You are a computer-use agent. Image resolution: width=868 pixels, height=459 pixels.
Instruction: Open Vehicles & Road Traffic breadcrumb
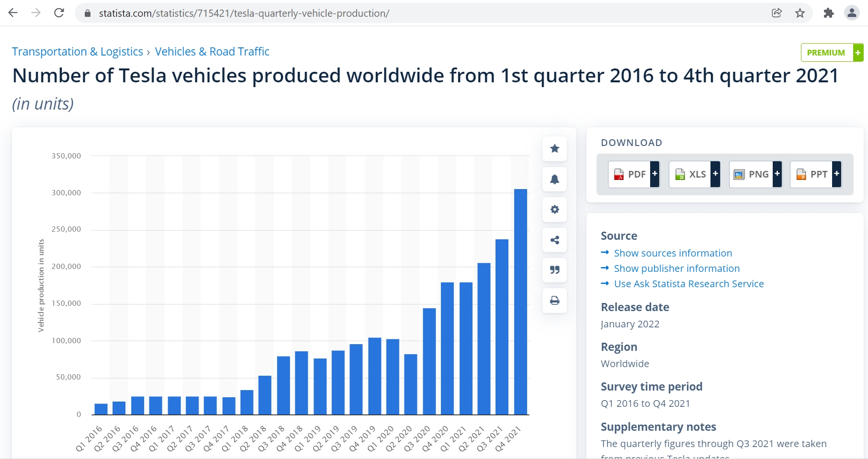pyautogui.click(x=212, y=52)
